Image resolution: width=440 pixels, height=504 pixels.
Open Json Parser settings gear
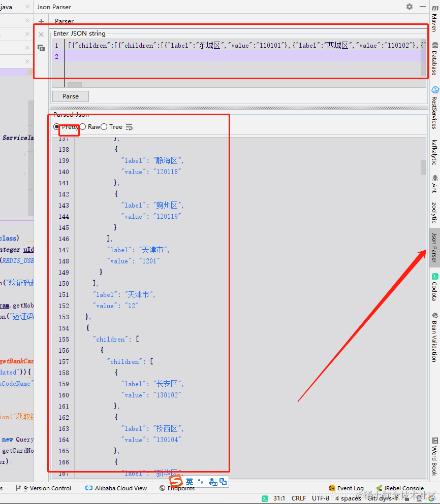[x=410, y=7]
